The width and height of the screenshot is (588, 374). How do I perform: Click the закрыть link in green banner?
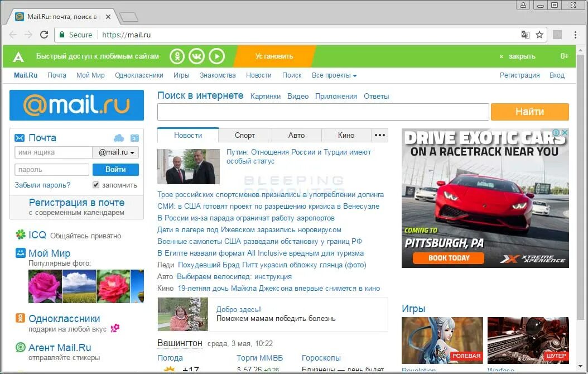click(522, 56)
